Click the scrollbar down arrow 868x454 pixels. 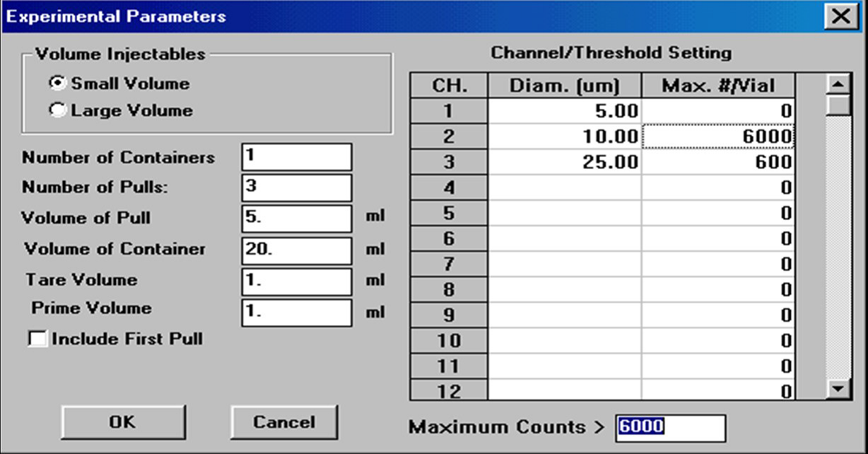[838, 388]
